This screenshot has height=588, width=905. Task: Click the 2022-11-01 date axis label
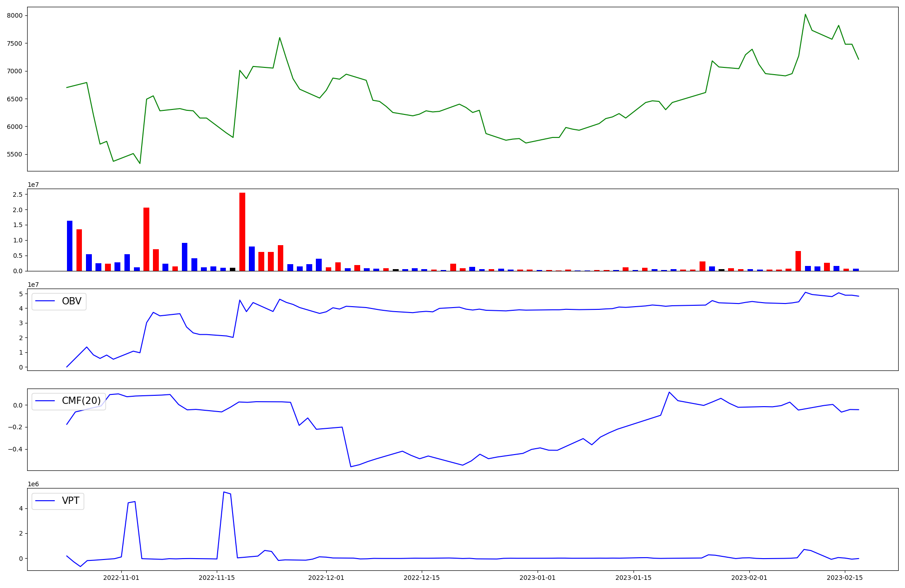pyautogui.click(x=121, y=578)
